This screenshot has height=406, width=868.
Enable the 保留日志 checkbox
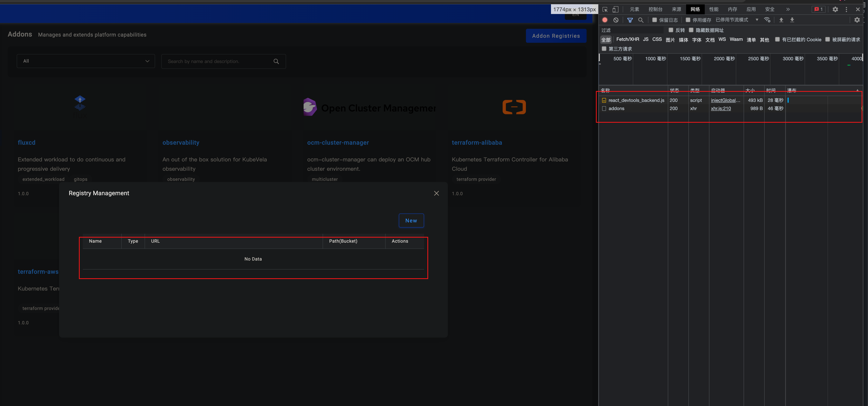(x=655, y=20)
